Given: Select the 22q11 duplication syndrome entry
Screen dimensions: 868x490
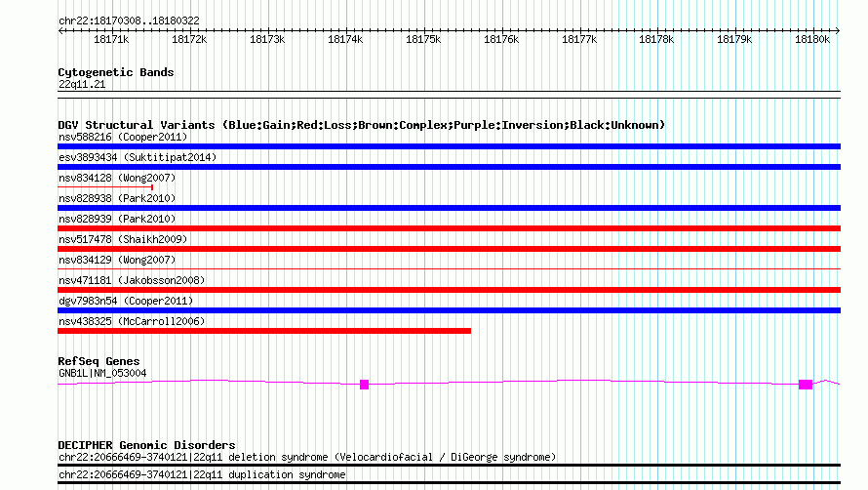Looking at the screenshot, I should (202, 475).
